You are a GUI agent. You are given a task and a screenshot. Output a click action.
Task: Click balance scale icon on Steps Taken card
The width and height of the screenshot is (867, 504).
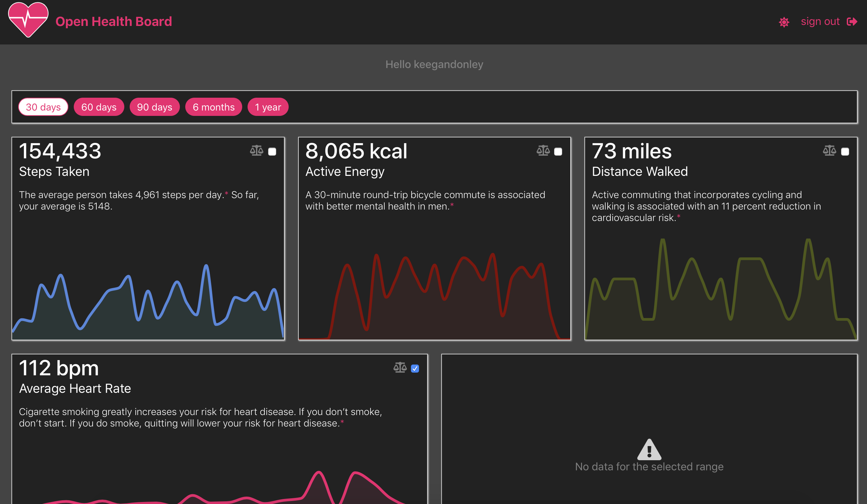pos(256,151)
